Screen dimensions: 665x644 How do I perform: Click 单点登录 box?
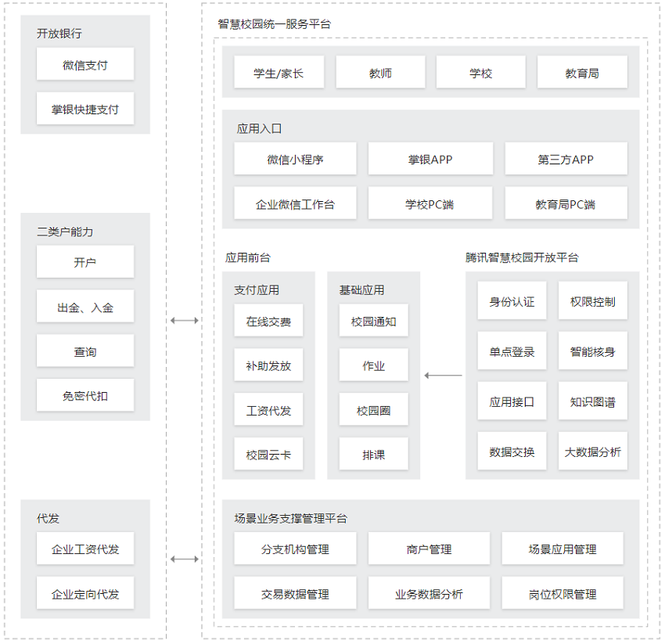pos(512,351)
